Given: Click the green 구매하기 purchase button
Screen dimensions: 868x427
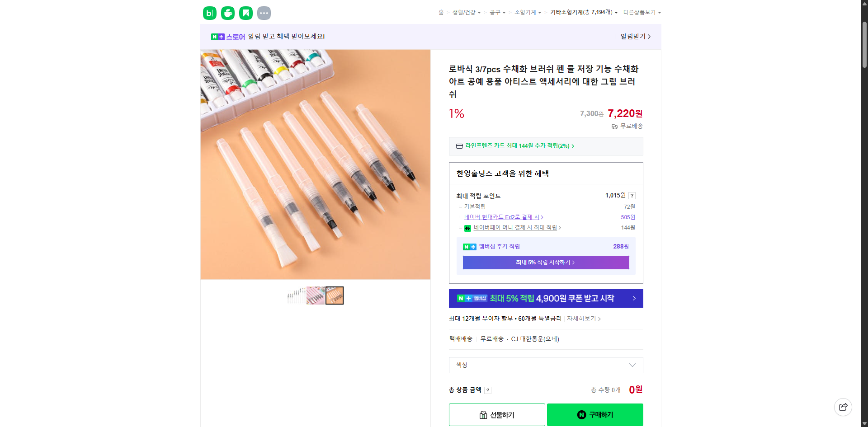Looking at the screenshot, I should tap(594, 414).
